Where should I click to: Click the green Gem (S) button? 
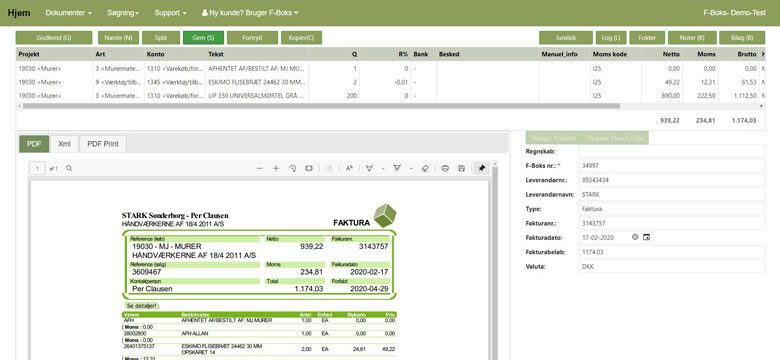click(x=203, y=38)
